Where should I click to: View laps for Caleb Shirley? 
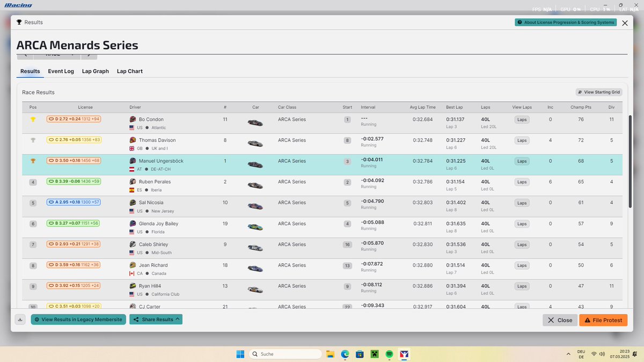click(522, 245)
